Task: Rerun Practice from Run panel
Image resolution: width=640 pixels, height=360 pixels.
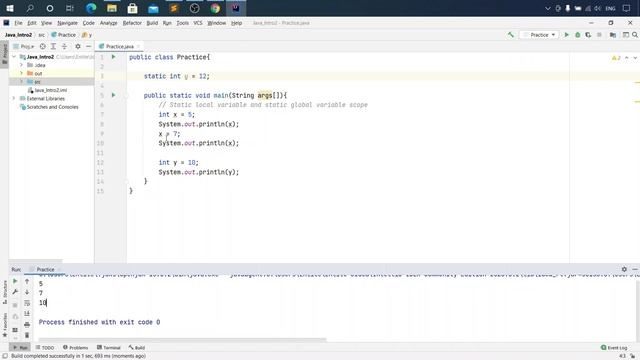Action: point(15,281)
